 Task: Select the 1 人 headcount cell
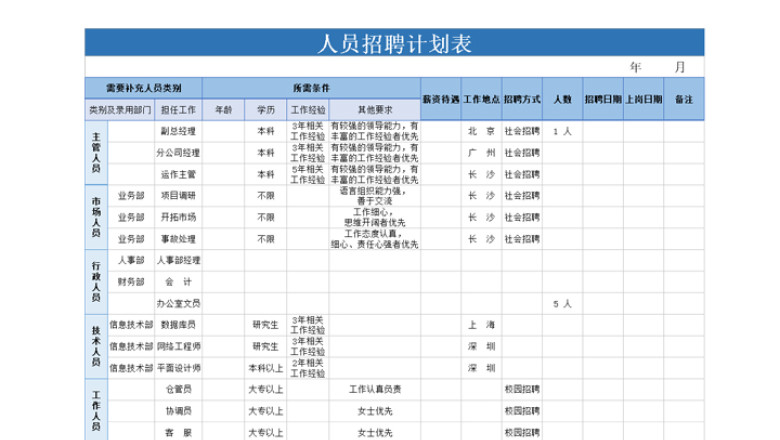(x=563, y=131)
